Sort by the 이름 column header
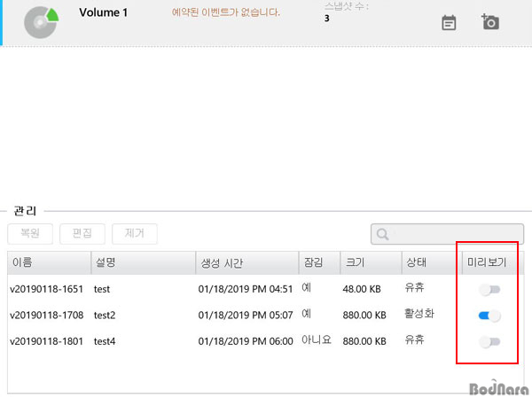532x398 pixels. coord(49,262)
